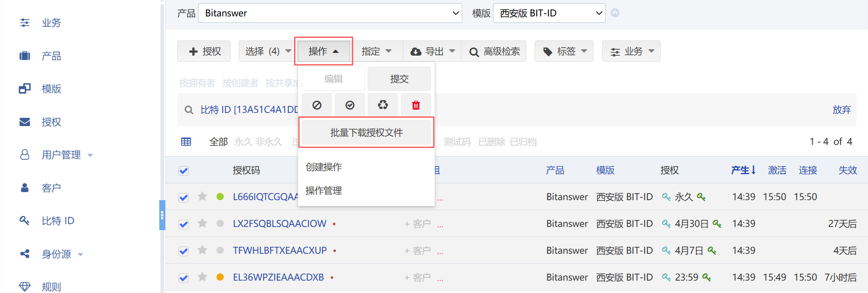Open license code LX2FSQBLSQAACIOW

coord(280,224)
